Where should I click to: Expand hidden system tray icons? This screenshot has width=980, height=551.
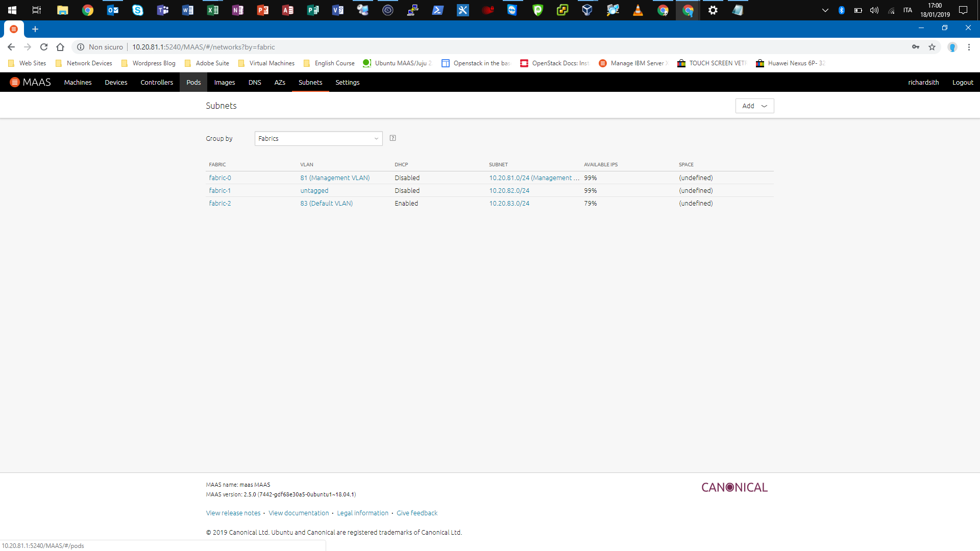[x=825, y=10]
